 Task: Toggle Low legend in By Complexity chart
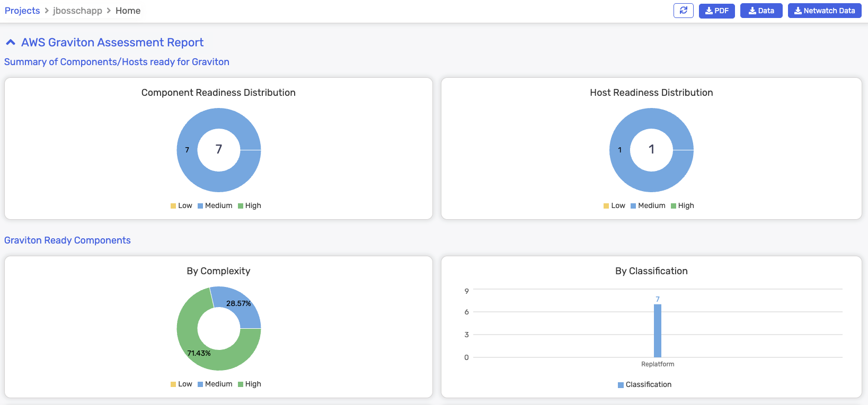tap(181, 384)
